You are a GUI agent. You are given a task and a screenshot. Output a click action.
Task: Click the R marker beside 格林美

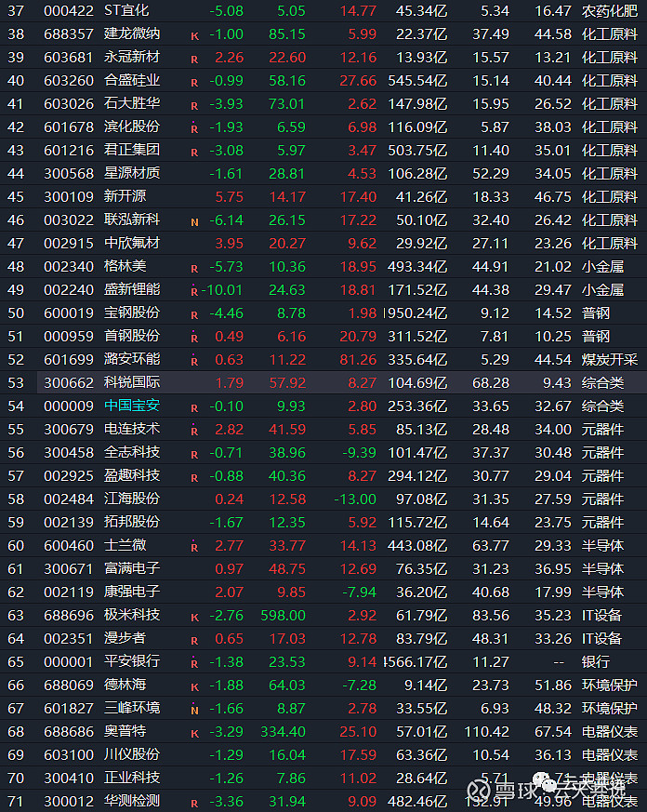point(194,269)
